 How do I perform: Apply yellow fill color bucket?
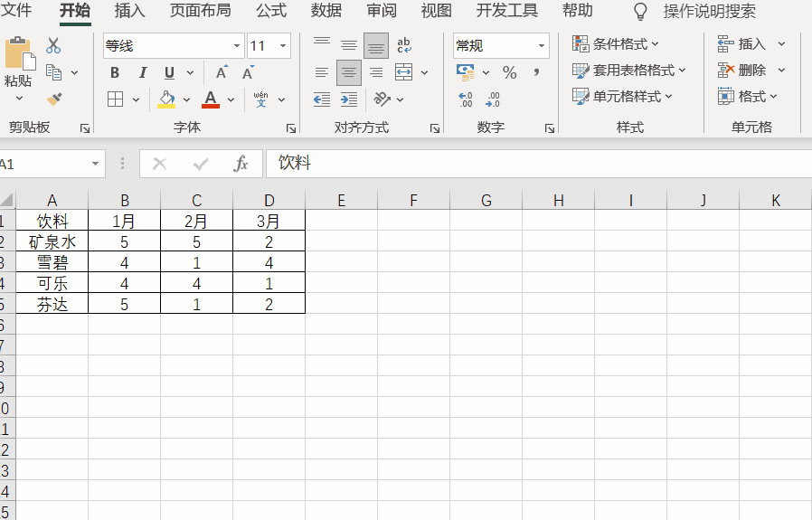tap(166, 99)
